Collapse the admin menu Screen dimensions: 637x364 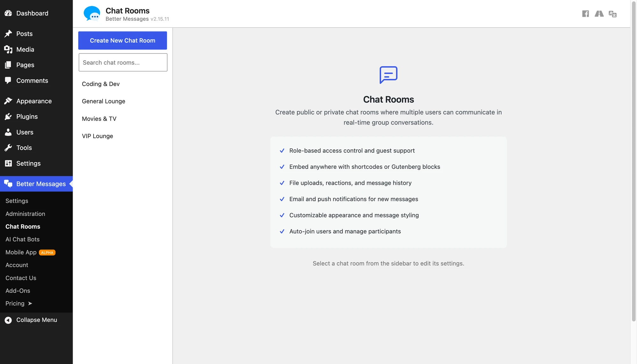pyautogui.click(x=36, y=320)
